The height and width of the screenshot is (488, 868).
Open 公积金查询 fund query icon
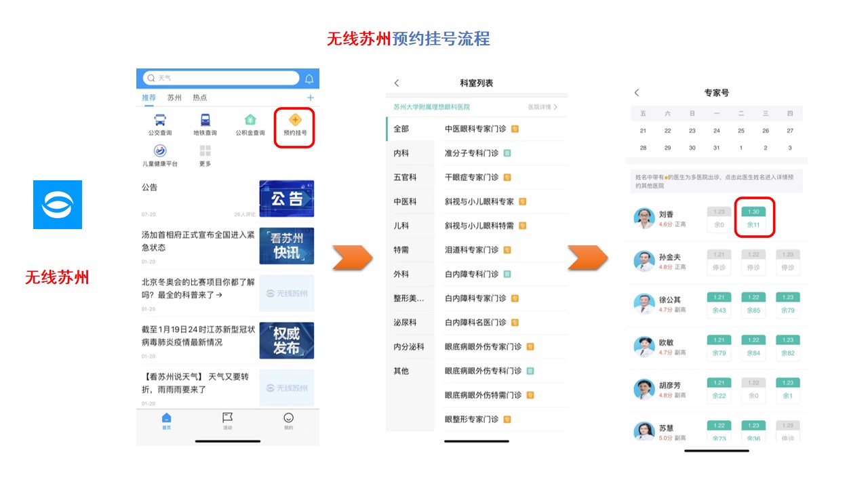(250, 120)
